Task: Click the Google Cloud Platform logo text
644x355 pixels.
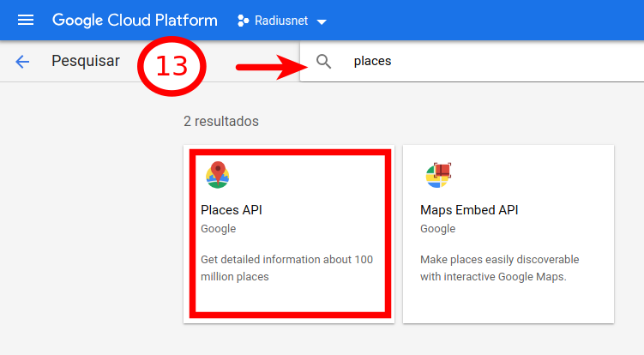Action: point(135,20)
